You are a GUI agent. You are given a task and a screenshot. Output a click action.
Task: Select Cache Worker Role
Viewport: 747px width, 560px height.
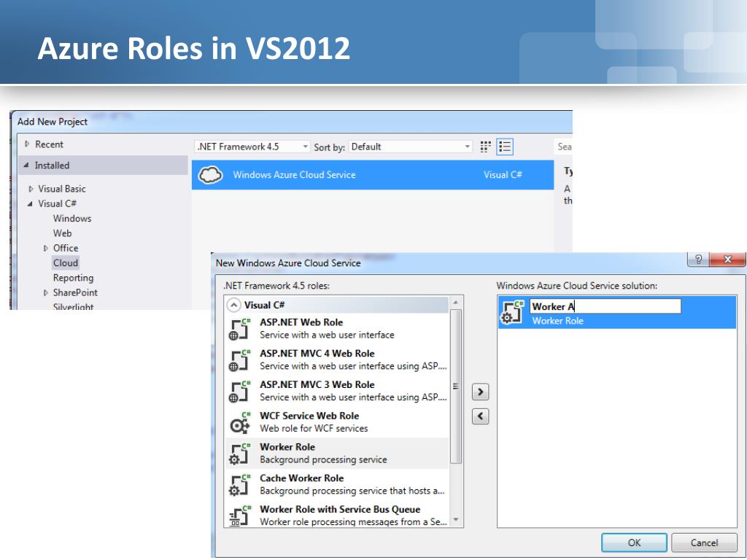pos(337,485)
